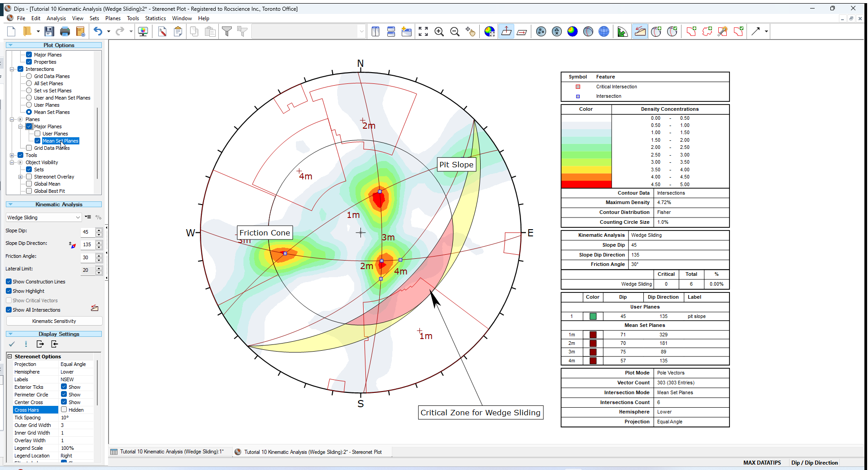868x470 pixels.
Task: Collapse the Plot Options panel
Action: point(10,45)
